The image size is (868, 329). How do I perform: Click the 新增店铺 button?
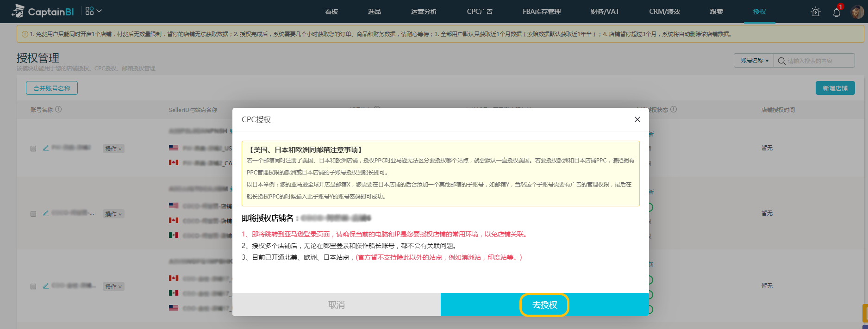click(835, 88)
